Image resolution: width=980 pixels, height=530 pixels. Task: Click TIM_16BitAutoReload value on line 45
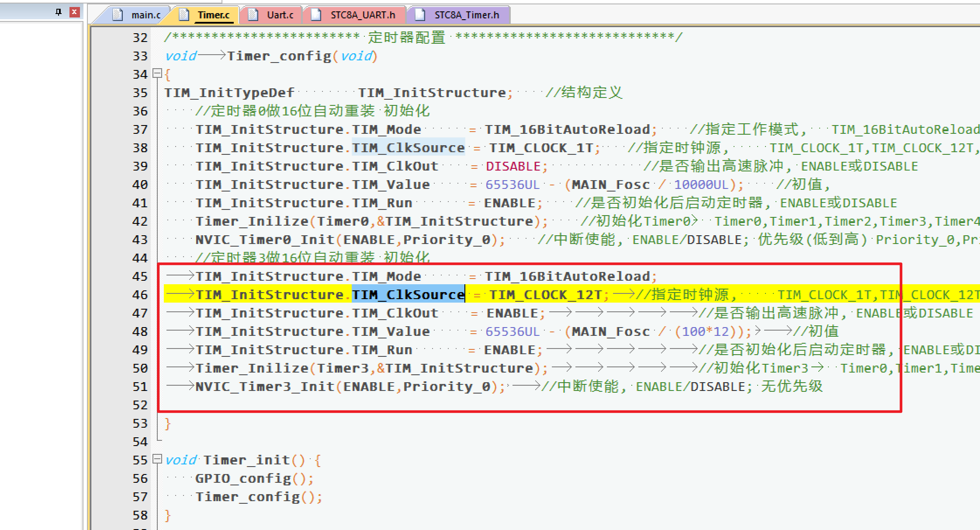[x=568, y=276]
